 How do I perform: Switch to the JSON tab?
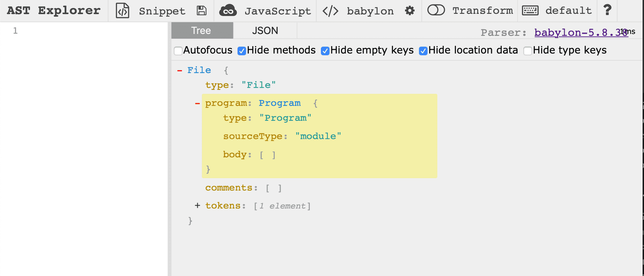coord(265,31)
